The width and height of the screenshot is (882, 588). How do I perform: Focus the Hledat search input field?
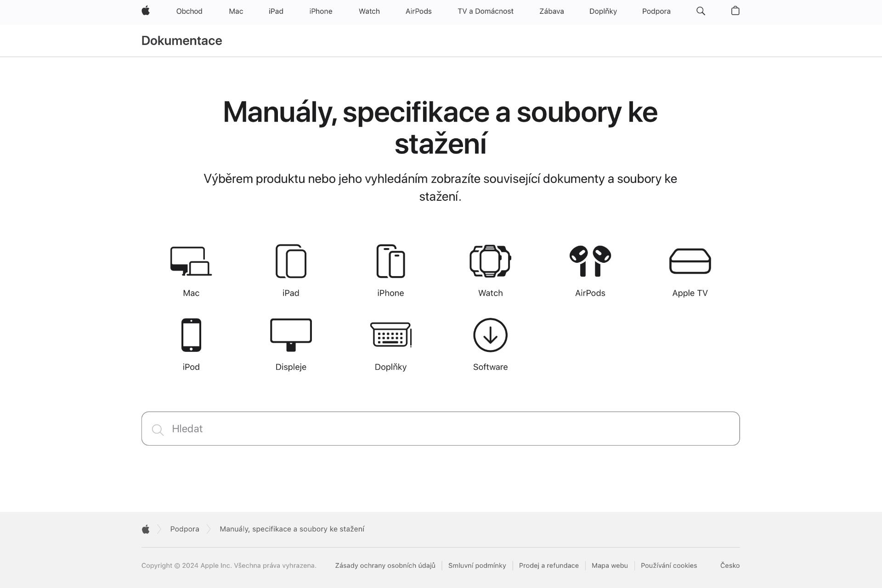(x=441, y=429)
